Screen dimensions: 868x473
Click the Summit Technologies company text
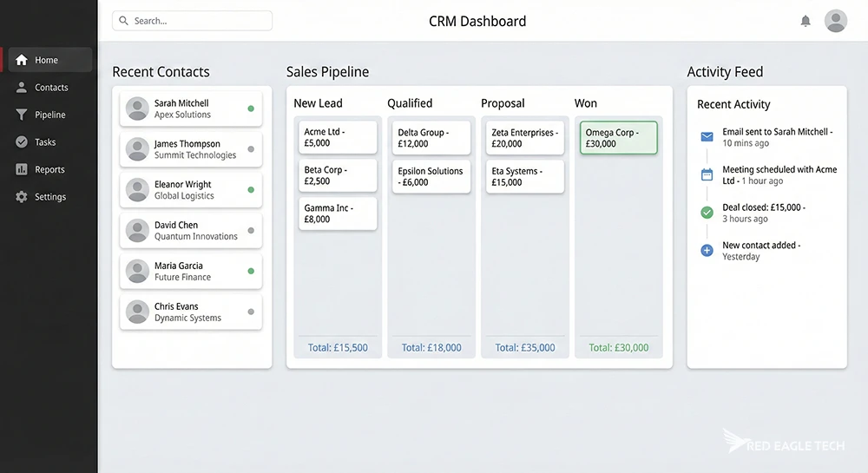coord(195,155)
